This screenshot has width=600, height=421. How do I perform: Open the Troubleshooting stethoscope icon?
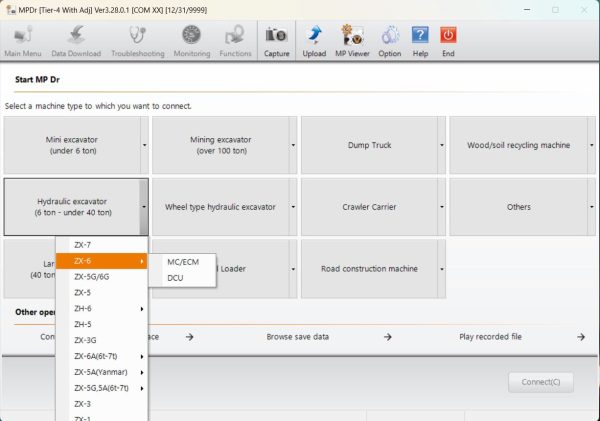138,41
